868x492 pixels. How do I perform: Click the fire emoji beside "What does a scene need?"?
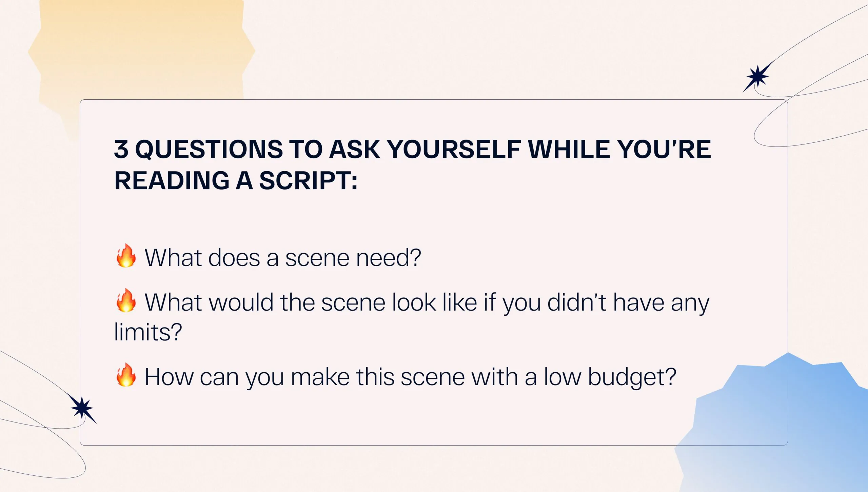tap(126, 256)
